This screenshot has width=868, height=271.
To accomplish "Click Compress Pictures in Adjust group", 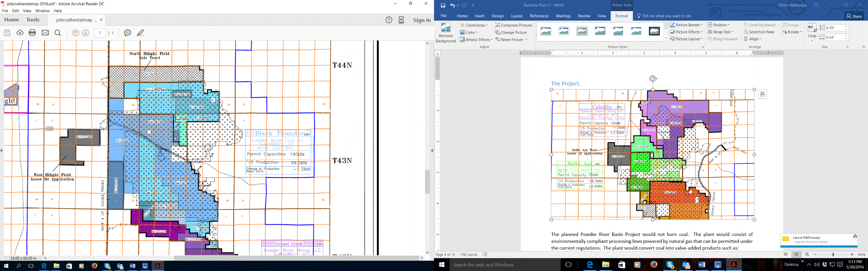I will point(514,25).
